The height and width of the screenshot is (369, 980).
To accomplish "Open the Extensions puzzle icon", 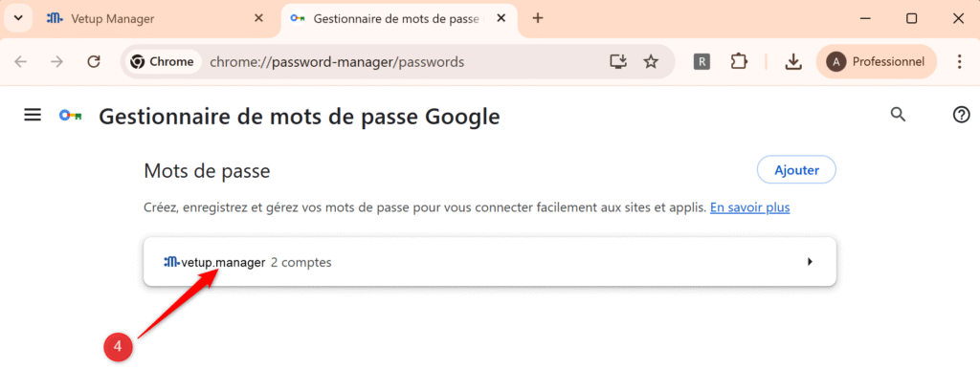I will coord(739,61).
